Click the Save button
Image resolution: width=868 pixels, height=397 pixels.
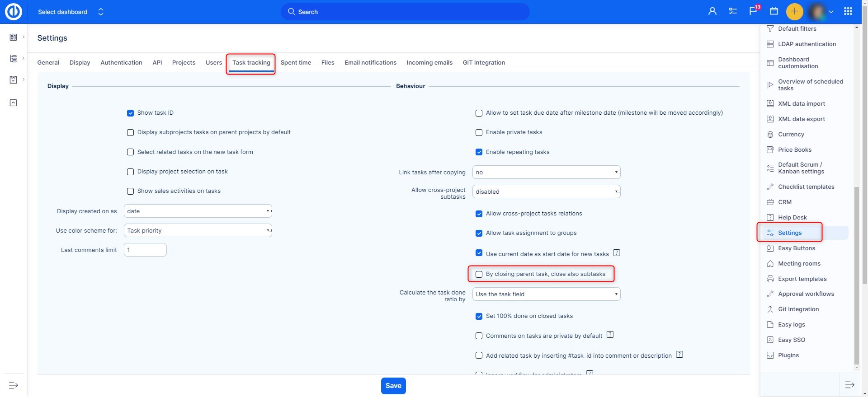pos(393,386)
